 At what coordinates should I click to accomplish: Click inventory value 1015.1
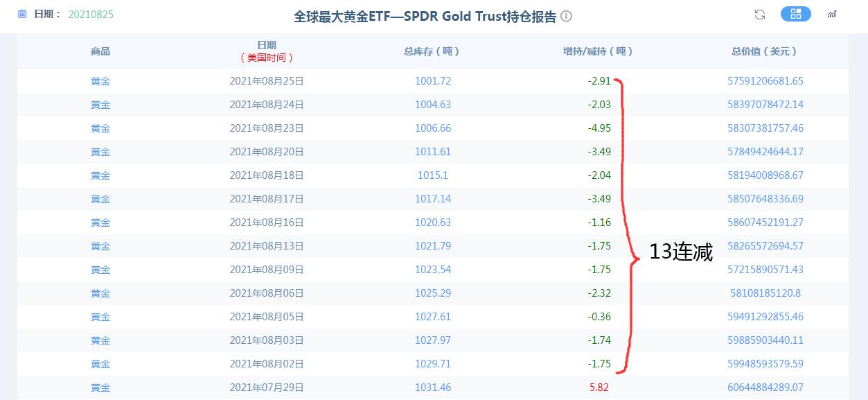(x=433, y=175)
